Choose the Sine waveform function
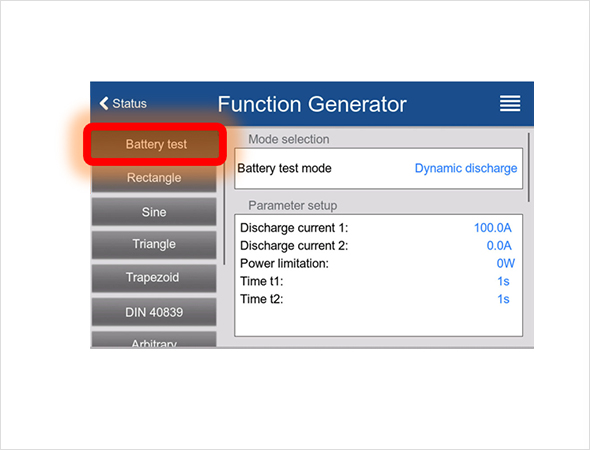The height and width of the screenshot is (450, 590). [x=154, y=212]
